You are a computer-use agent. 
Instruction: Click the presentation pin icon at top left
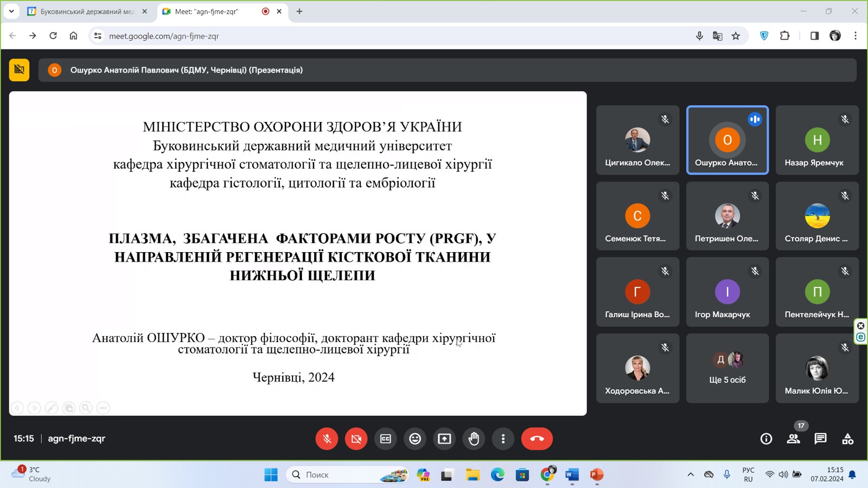(x=19, y=70)
